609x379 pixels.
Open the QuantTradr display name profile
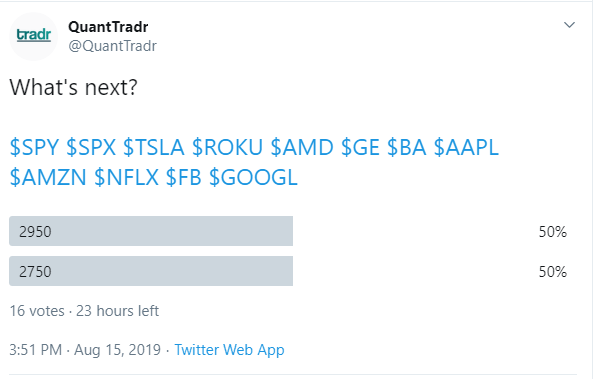[108, 27]
